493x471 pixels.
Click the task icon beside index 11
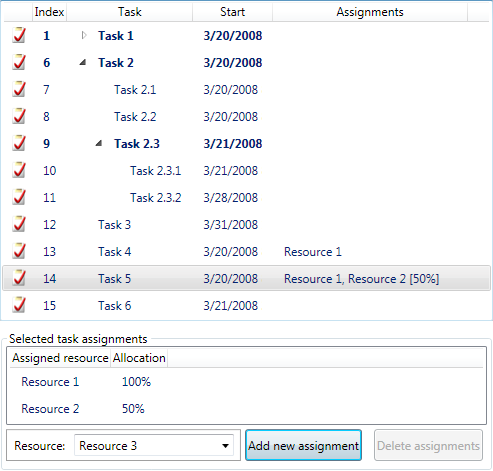19,197
